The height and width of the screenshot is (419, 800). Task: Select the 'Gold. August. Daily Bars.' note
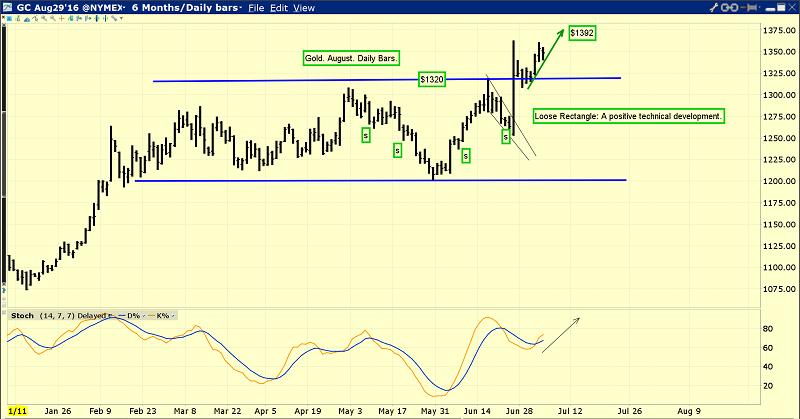(351, 58)
